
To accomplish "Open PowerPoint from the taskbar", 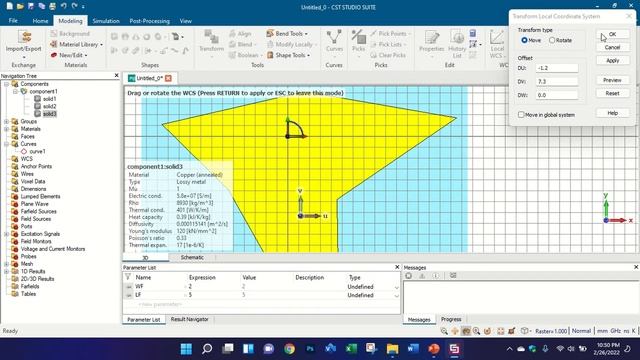I will (x=433, y=349).
